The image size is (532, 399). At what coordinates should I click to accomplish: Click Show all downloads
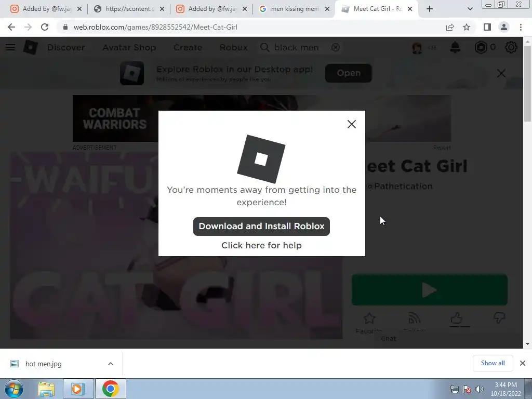493,363
